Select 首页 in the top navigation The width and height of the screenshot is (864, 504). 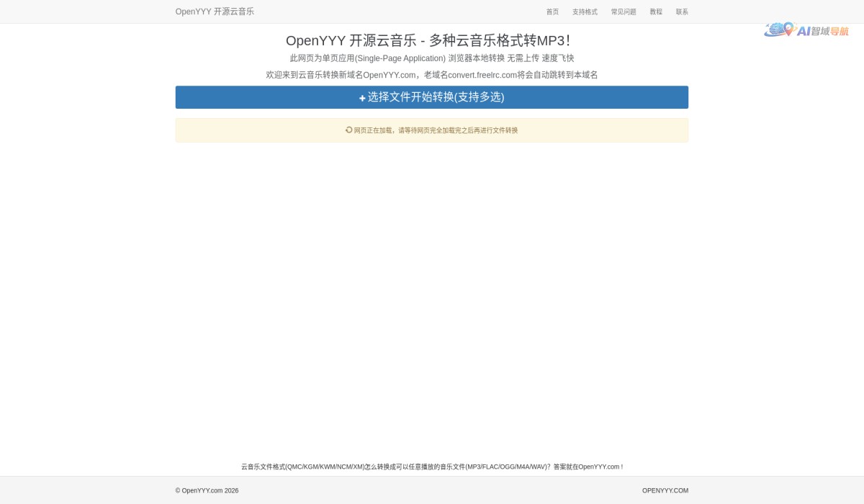(552, 12)
